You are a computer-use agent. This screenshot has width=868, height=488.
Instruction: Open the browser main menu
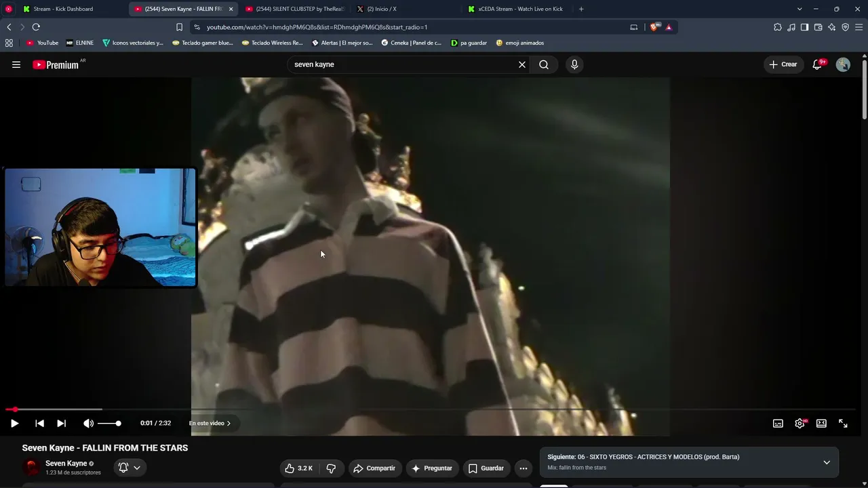pos(859,27)
